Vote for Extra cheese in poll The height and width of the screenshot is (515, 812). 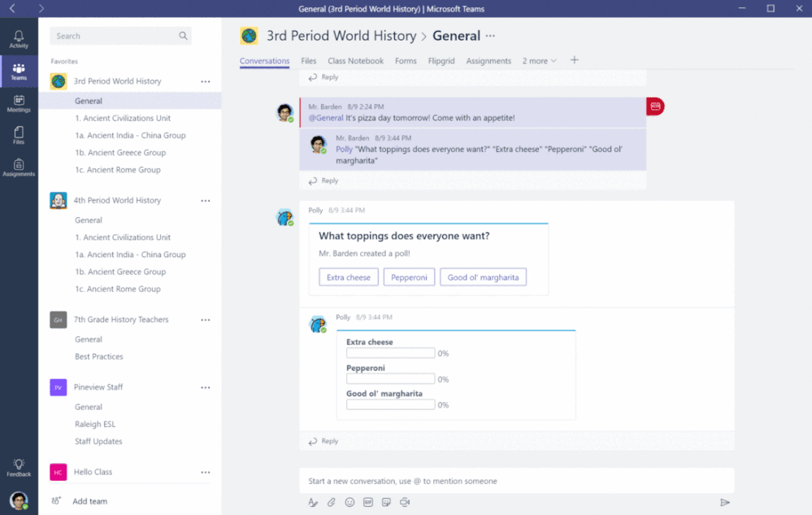click(349, 277)
